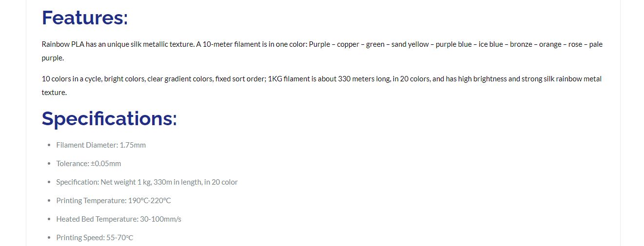
Task: Click the Features: heading
Action: pos(85,18)
